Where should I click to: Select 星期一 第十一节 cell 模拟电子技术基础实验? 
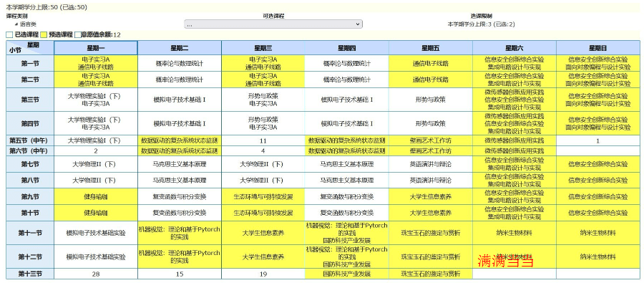[x=96, y=233]
